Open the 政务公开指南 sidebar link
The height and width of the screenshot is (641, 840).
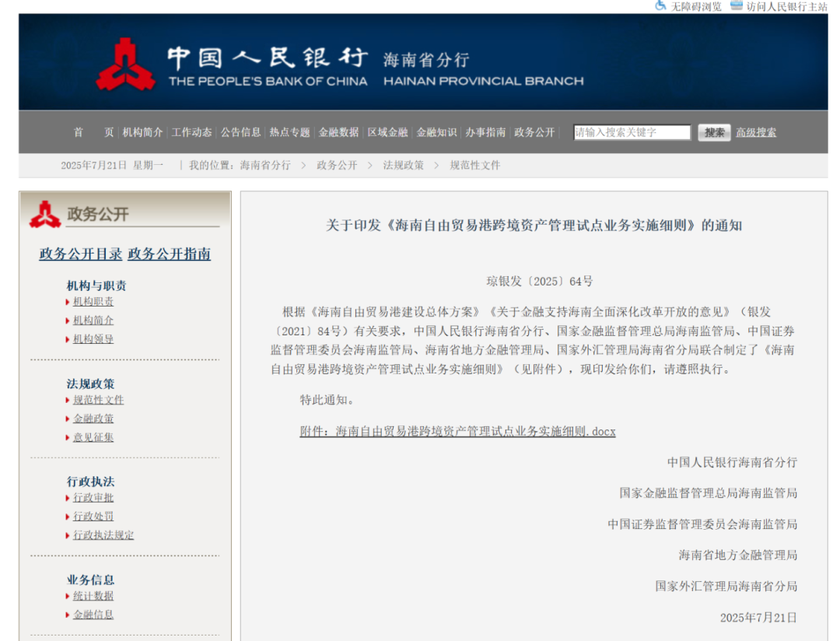[169, 254]
